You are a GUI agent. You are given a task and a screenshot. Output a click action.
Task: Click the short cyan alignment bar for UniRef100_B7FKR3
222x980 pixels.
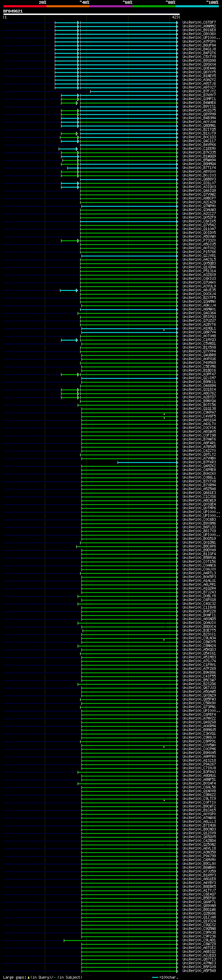[148, 463]
